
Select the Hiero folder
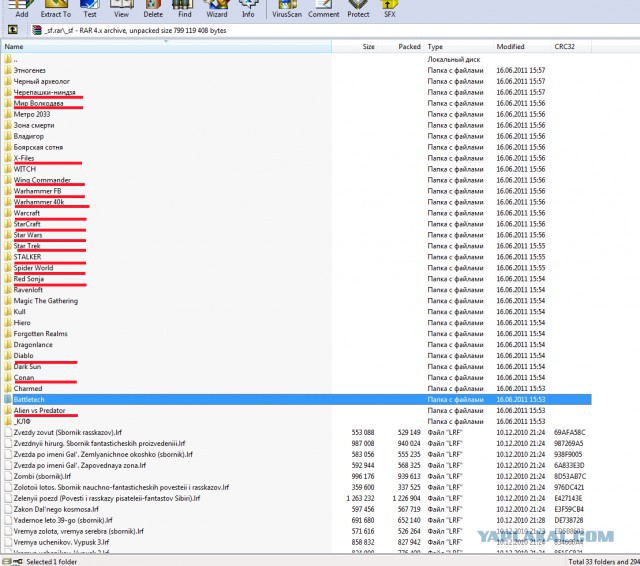[x=297, y=323]
